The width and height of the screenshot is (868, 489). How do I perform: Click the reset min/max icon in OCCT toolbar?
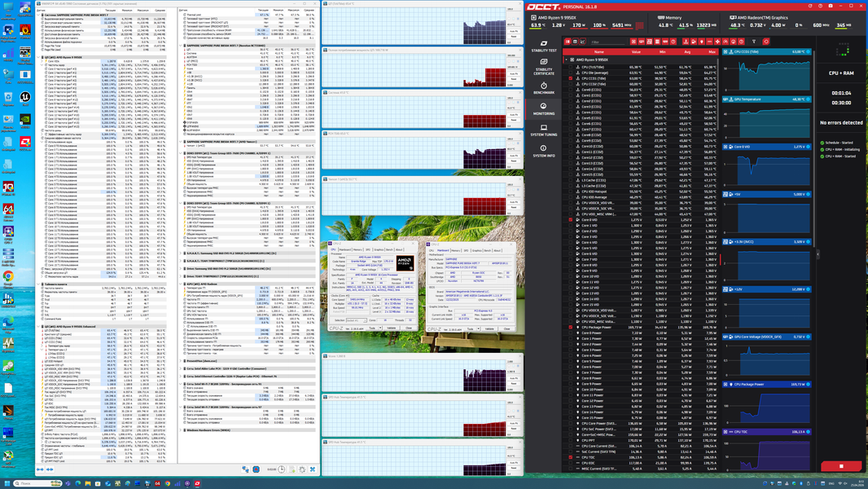coord(766,42)
